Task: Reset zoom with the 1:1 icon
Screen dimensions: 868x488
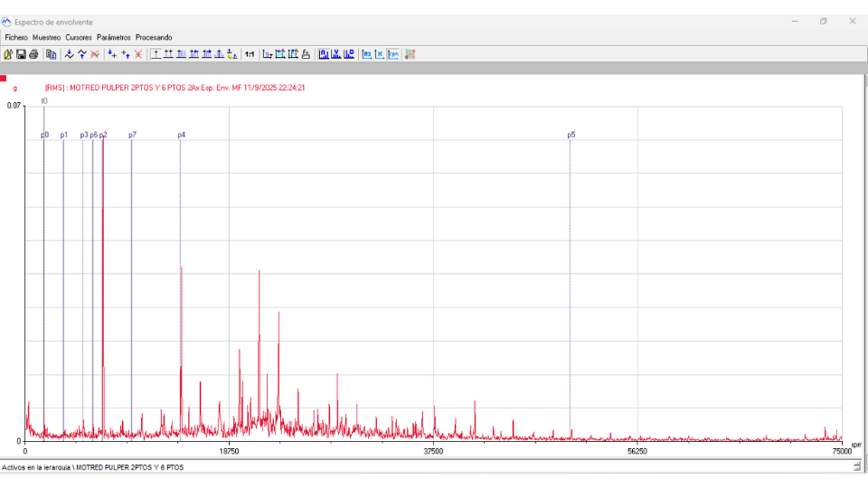Action: (x=250, y=54)
